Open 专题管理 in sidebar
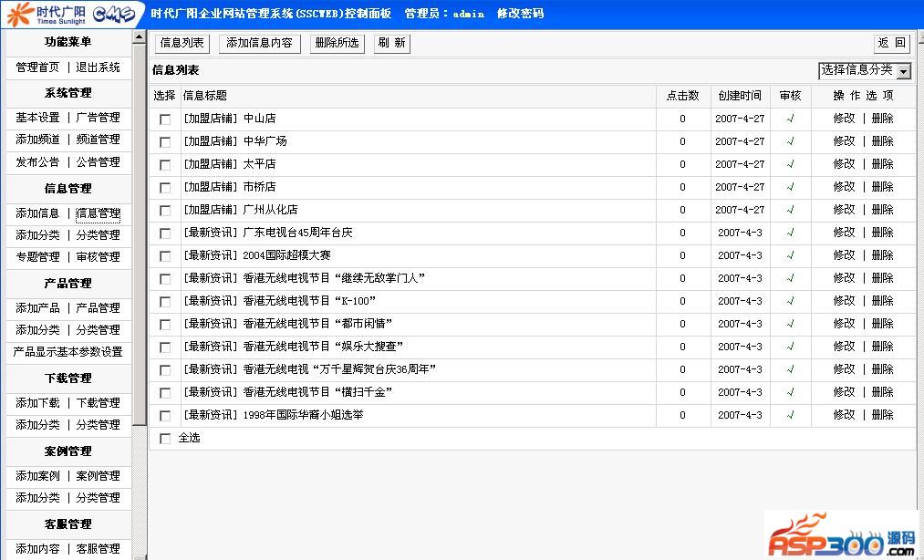Viewport: 924px width, 560px height. [x=37, y=256]
